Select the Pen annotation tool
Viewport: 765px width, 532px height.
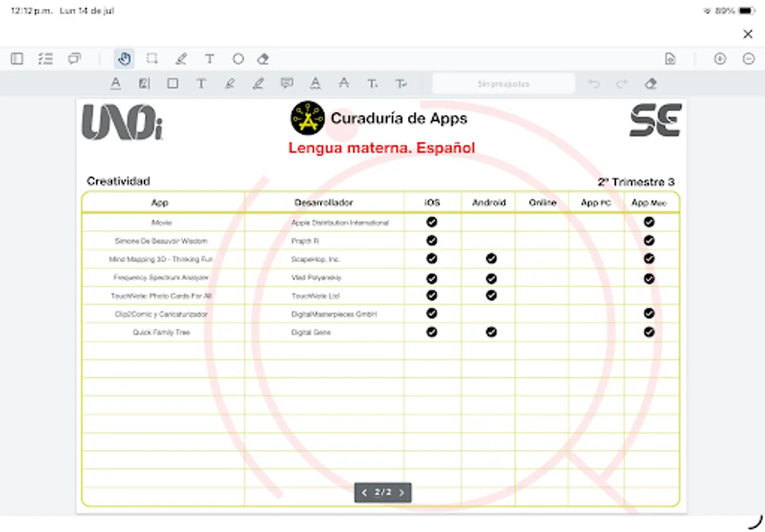[x=181, y=59]
